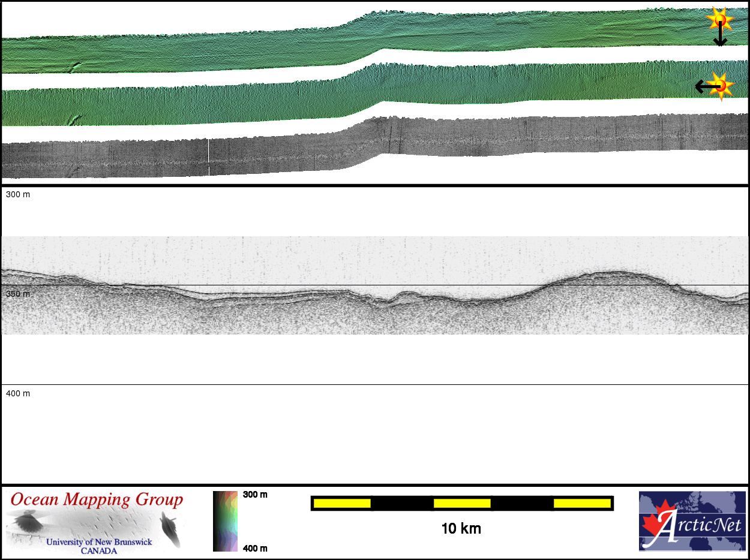Viewport: 750px width, 560px height.
Task: Click the 300 m depth axis label in profile
Action: click(x=18, y=195)
